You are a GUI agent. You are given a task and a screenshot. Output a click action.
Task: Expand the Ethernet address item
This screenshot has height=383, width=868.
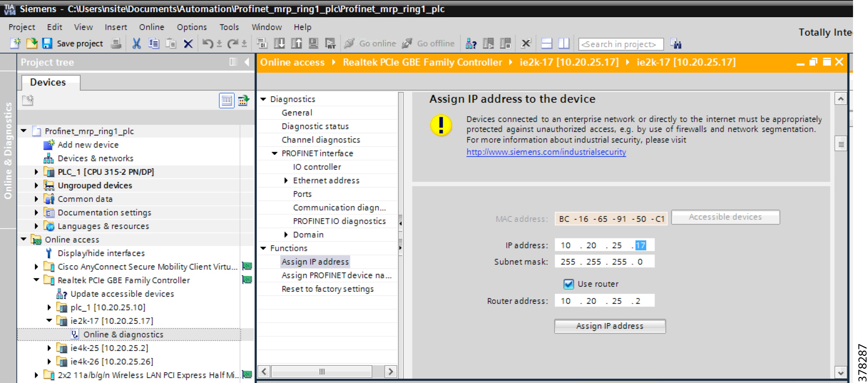point(286,180)
